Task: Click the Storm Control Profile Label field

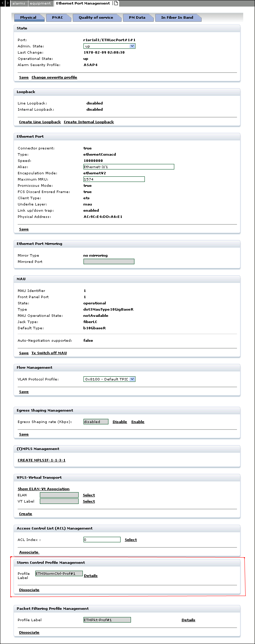Action: pos(59,573)
